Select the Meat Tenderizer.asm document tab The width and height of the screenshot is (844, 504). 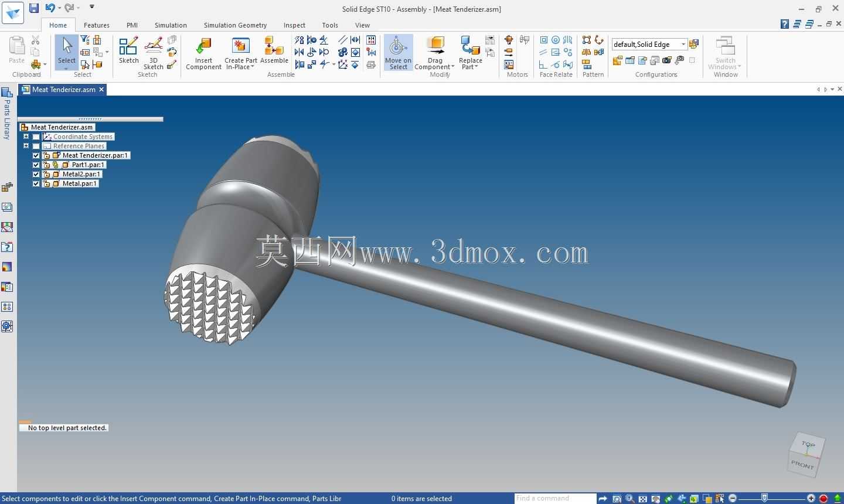coord(63,90)
